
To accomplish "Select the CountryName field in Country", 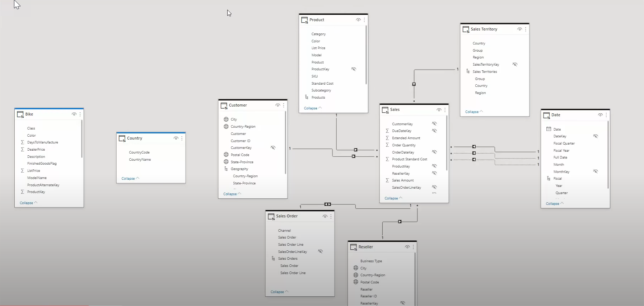I will pyautogui.click(x=140, y=160).
